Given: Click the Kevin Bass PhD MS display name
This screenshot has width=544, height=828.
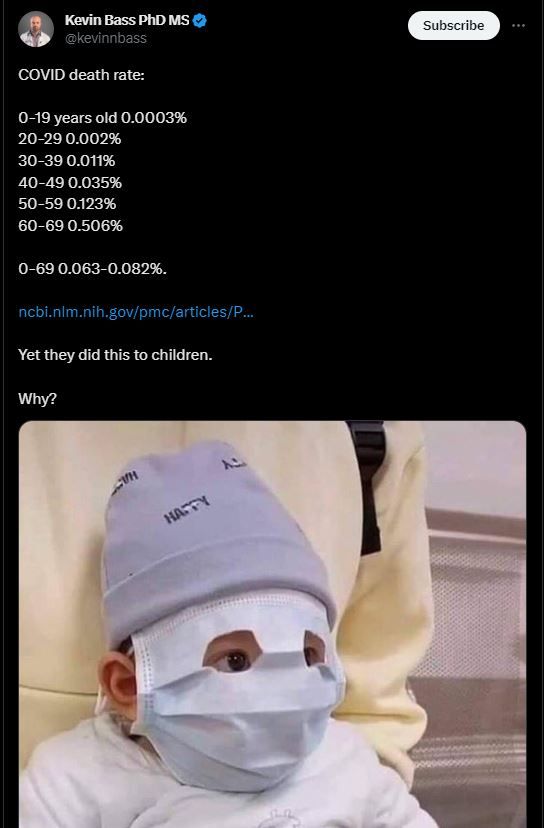Looking at the screenshot, I should pyautogui.click(x=127, y=20).
